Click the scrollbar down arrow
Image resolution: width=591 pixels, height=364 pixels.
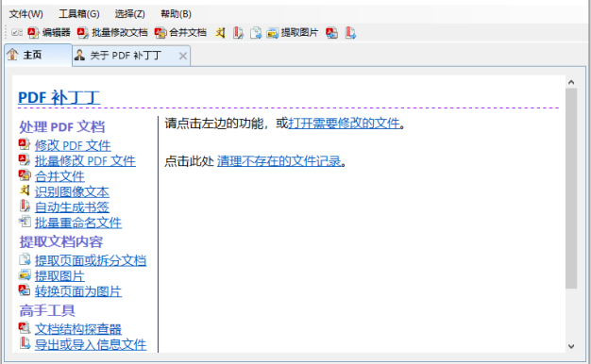tap(571, 346)
